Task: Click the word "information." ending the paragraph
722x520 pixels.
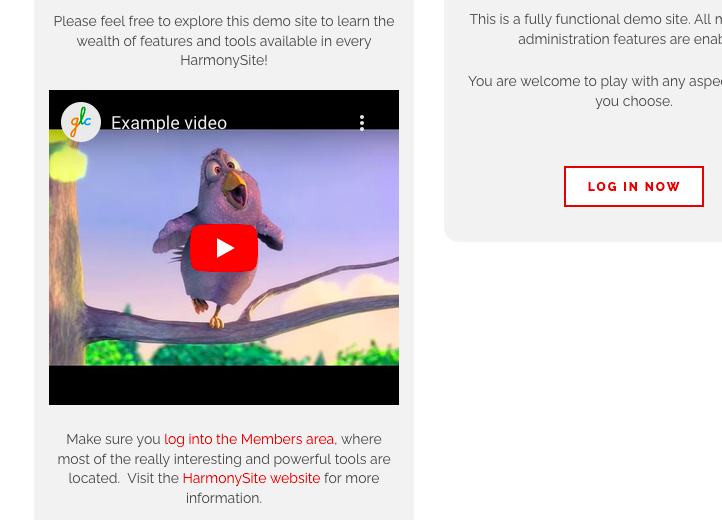Action: coord(224,498)
